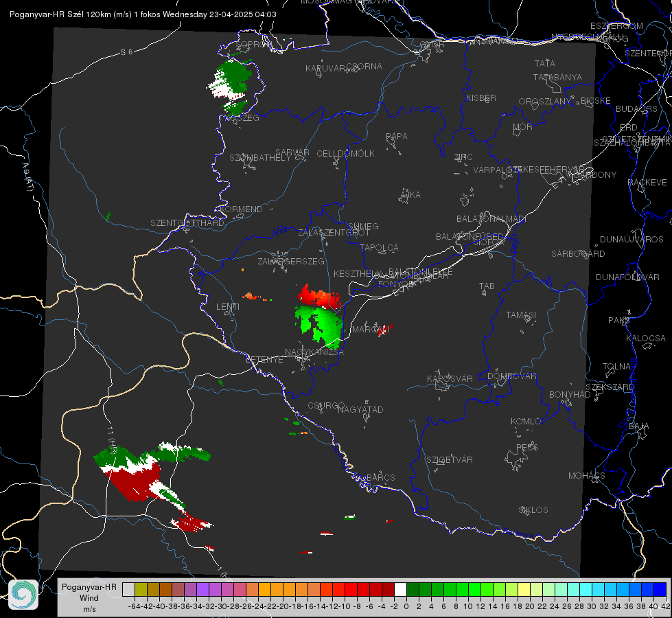Click the ZALASZENTGRÓT city label
This screenshot has width=672, height=618.
point(334,233)
